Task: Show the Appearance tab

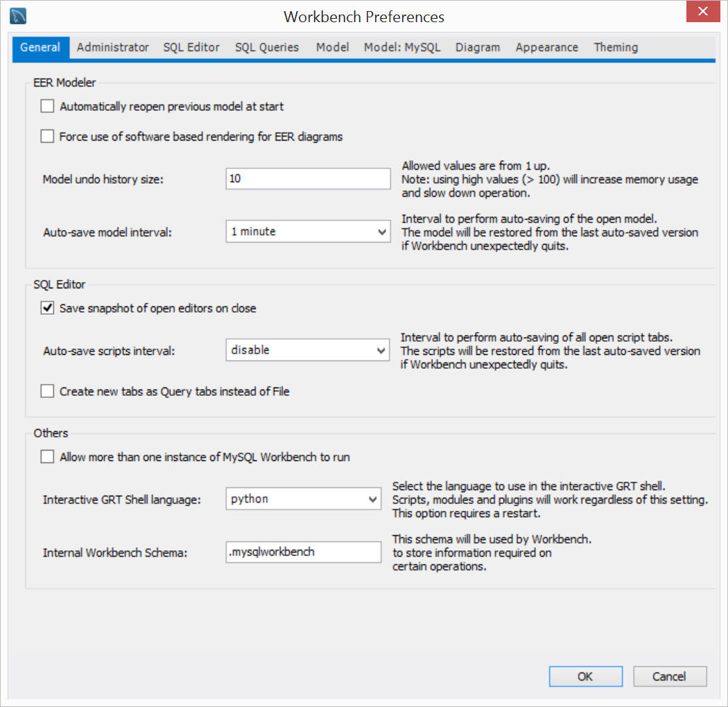Action: pos(547,47)
